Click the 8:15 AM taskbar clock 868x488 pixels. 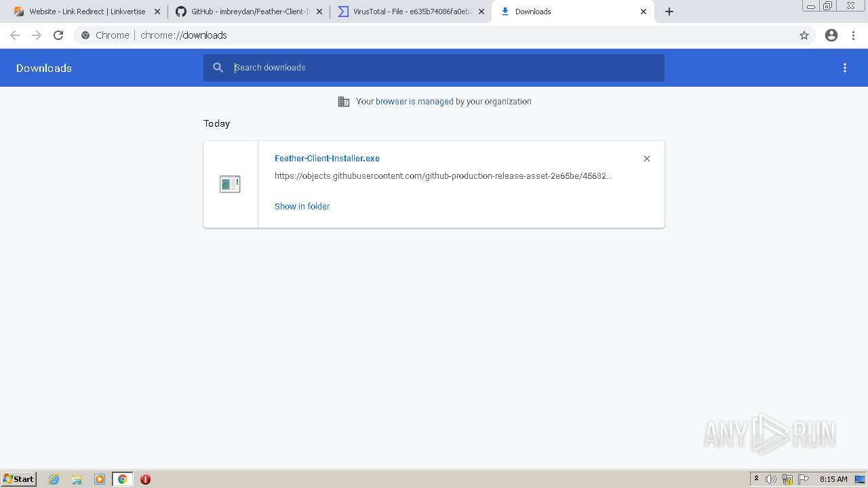pyautogui.click(x=833, y=479)
